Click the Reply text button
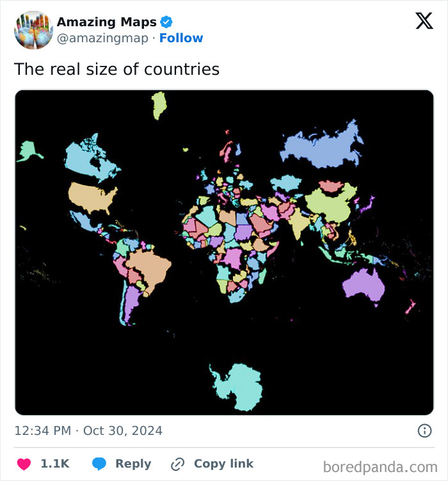The width and height of the screenshot is (448, 481). click(x=133, y=464)
